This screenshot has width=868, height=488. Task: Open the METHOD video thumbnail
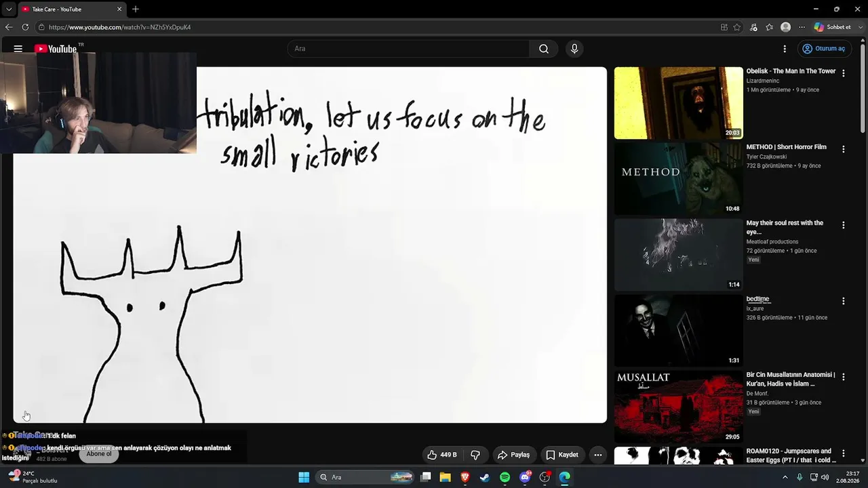click(x=678, y=179)
